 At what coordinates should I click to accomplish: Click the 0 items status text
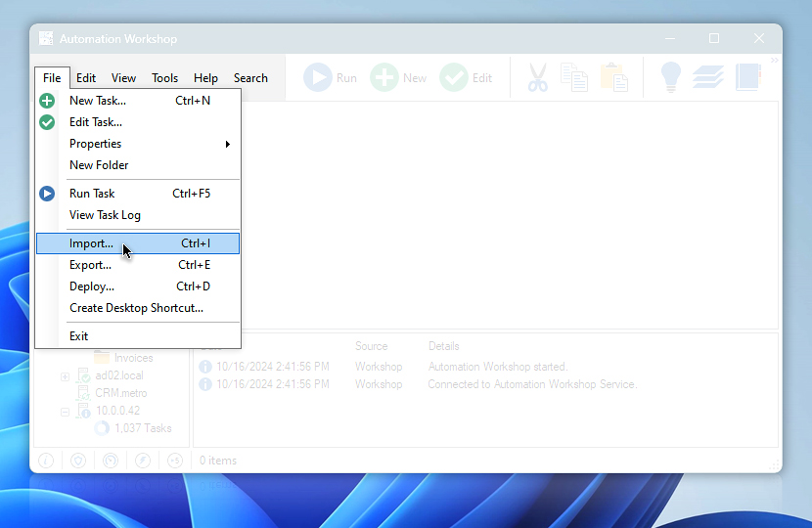[218, 461]
